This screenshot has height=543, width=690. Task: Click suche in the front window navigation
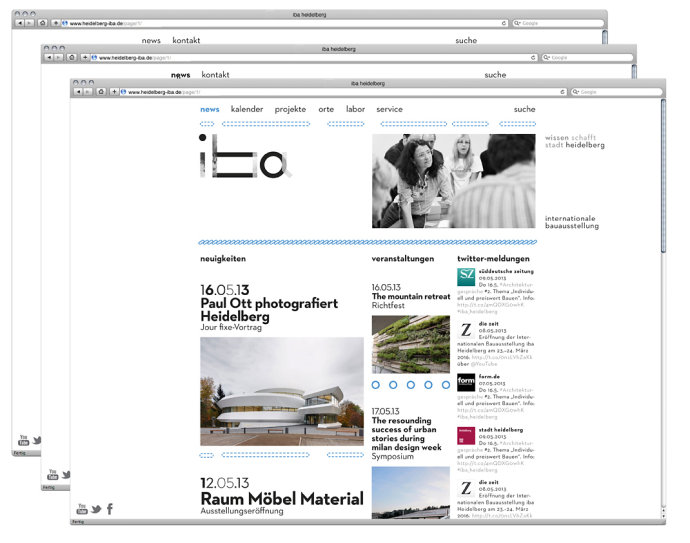[525, 109]
